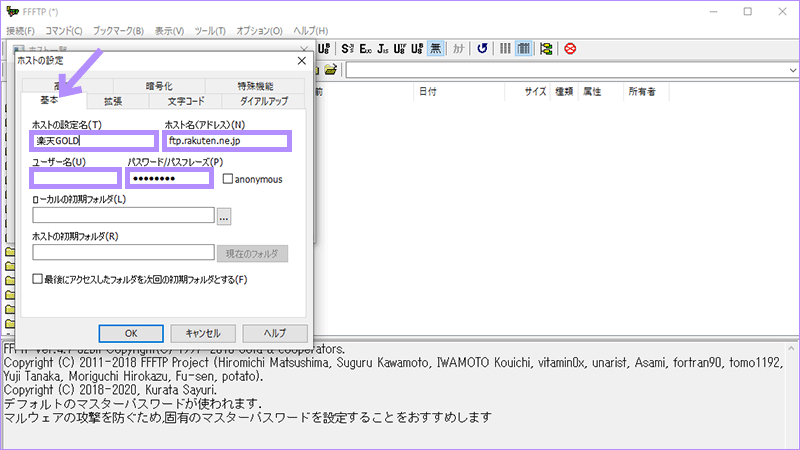Enable the anonymous checkbox
Screen dimensions: 800x450
[228, 179]
